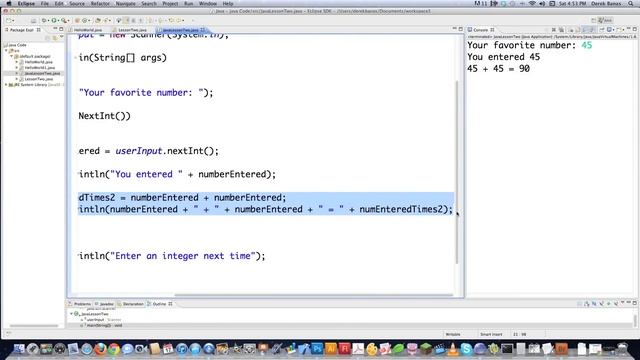The height and width of the screenshot is (360, 640).
Task: Click console line "You entered 45"
Action: point(504,57)
